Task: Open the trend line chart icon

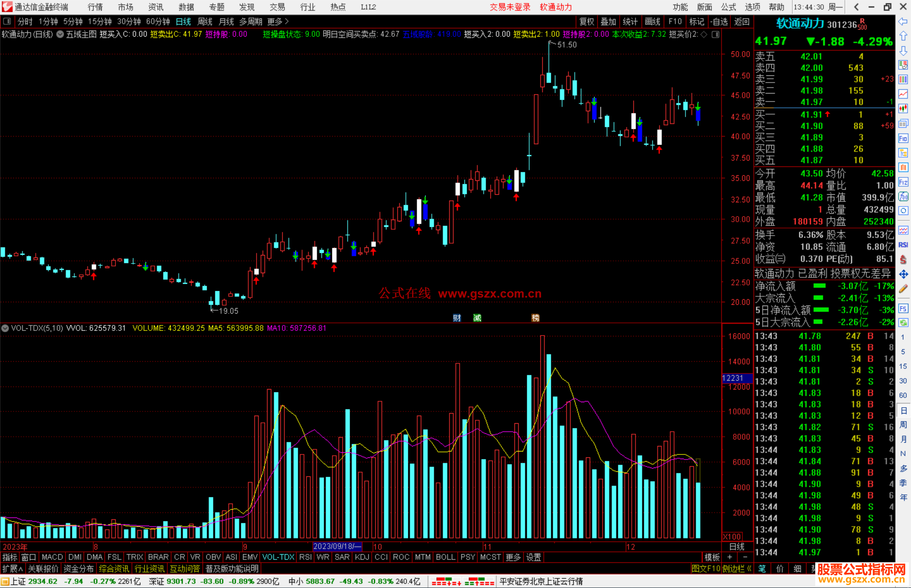Action: tap(903, 94)
